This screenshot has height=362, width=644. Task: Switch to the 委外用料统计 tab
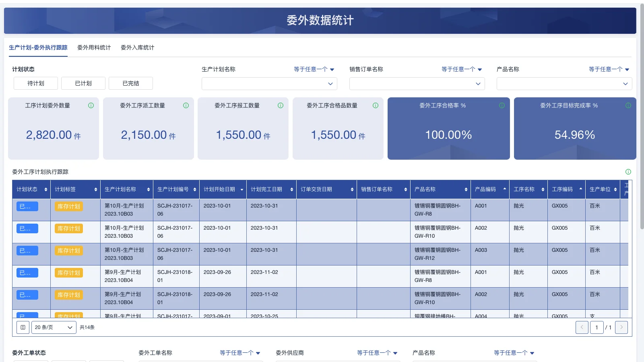pyautogui.click(x=94, y=47)
